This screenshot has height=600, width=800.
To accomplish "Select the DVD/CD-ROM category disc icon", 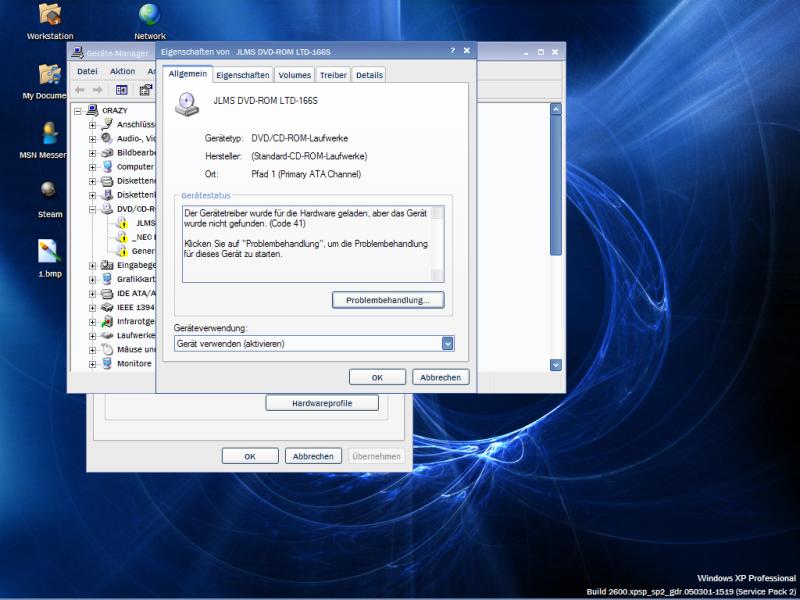I will 107,209.
